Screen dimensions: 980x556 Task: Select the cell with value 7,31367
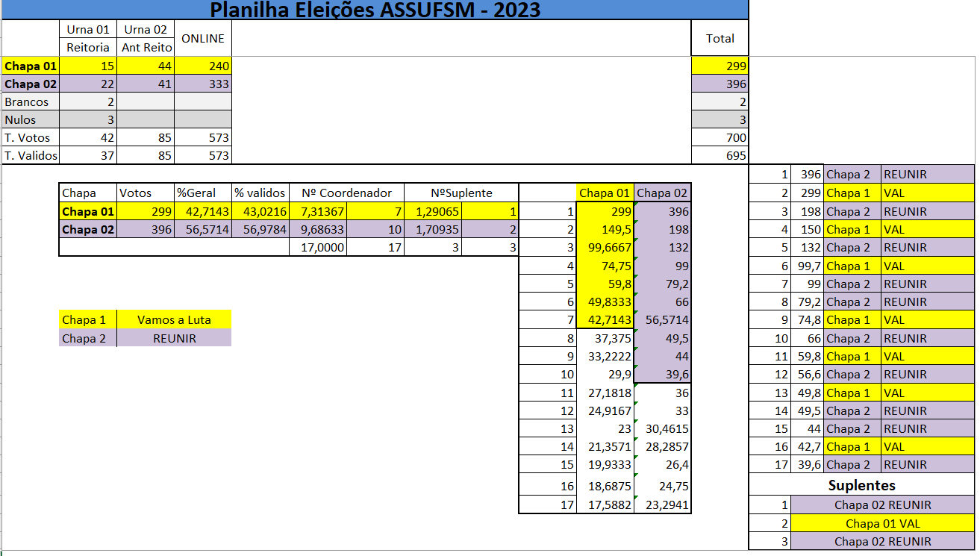pyautogui.click(x=318, y=211)
